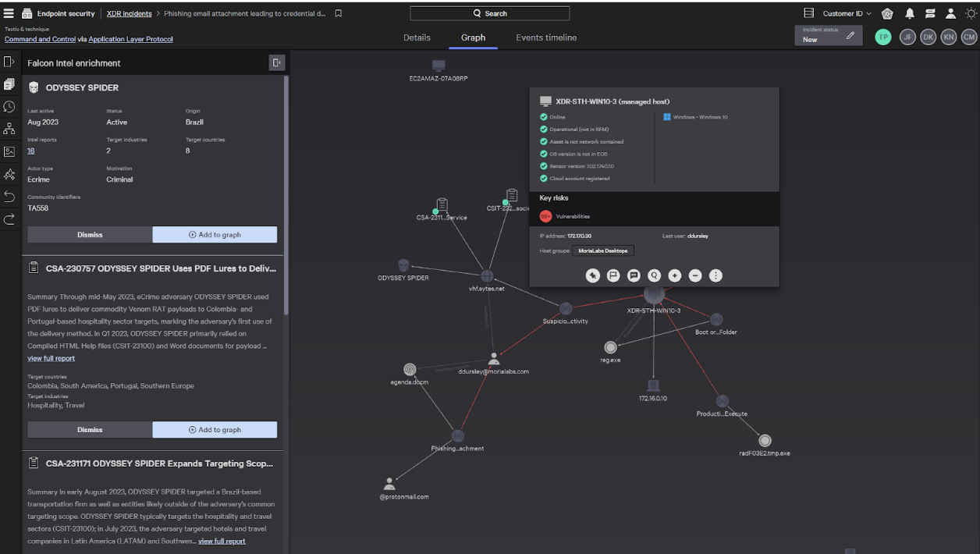Image resolution: width=980 pixels, height=554 pixels.
Task: Edit incident status with pencil icon
Action: pyautogui.click(x=850, y=35)
